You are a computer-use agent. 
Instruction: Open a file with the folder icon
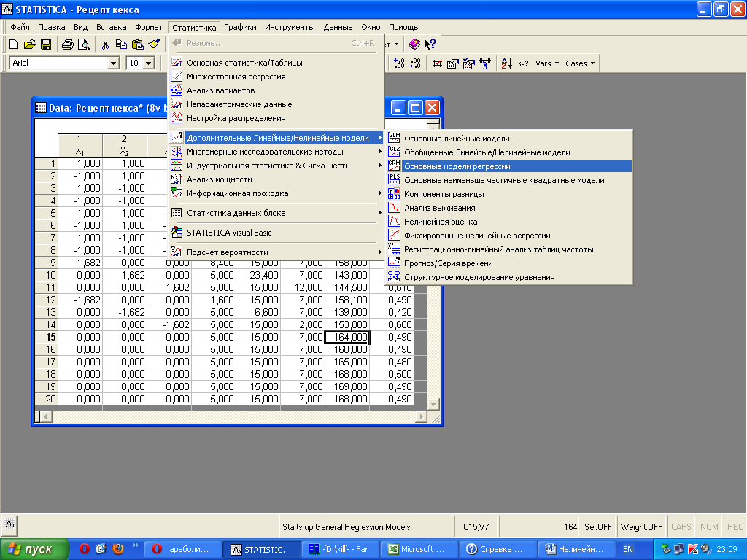click(x=29, y=44)
